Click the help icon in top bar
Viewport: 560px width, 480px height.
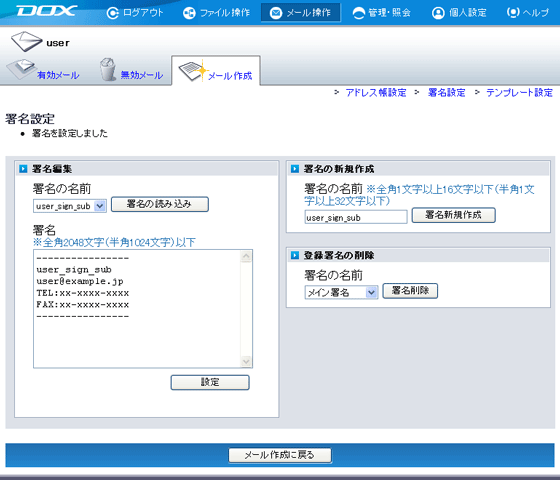513,13
